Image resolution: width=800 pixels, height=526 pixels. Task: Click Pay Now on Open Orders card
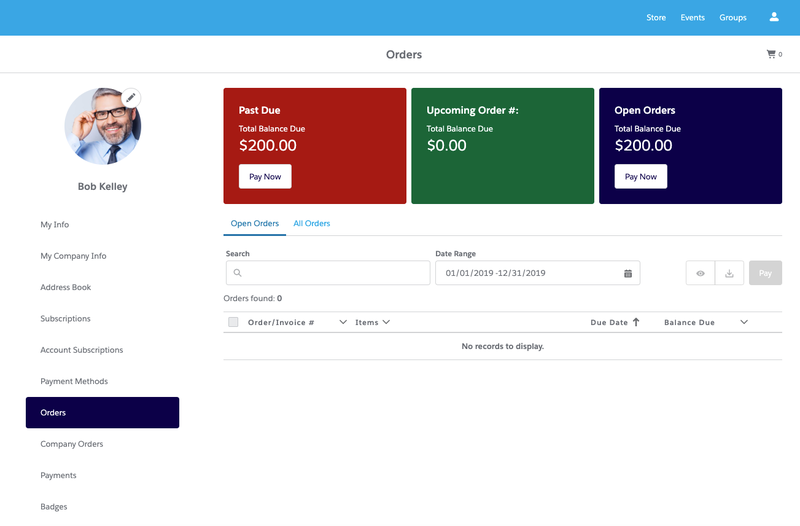(x=641, y=177)
